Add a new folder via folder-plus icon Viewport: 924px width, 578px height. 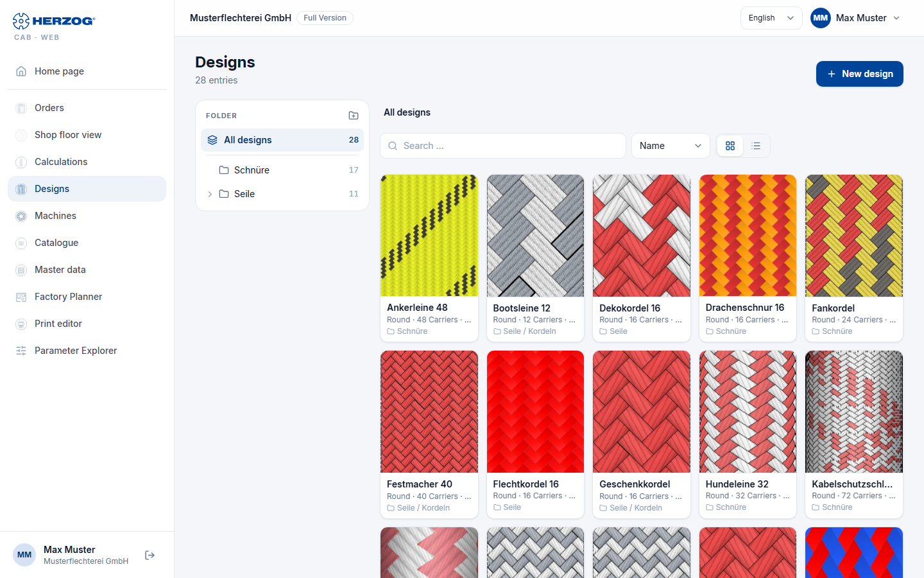(x=354, y=116)
